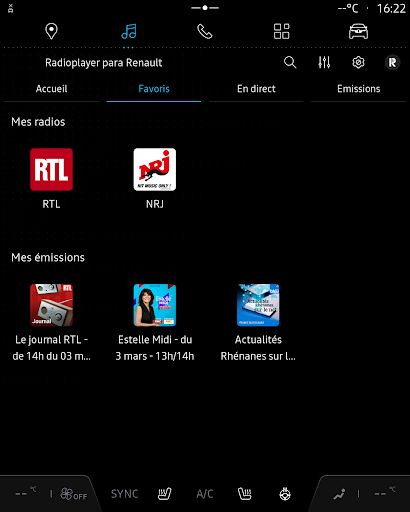Tap the 16:22 clock
Viewport: 410px width, 512px height.
391,9
